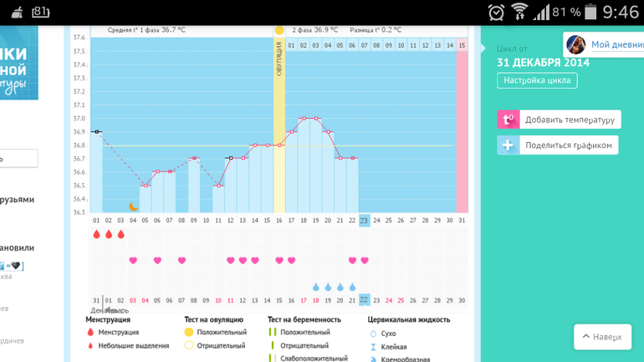The height and width of the screenshot is (362, 644).
Task: Open the Мой дневник link
Action: tap(616, 44)
